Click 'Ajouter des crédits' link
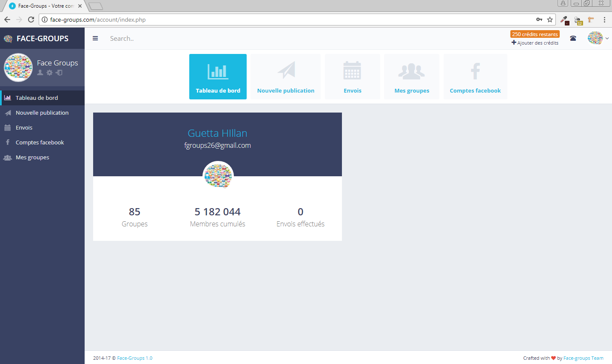The image size is (612, 364). [x=535, y=43]
